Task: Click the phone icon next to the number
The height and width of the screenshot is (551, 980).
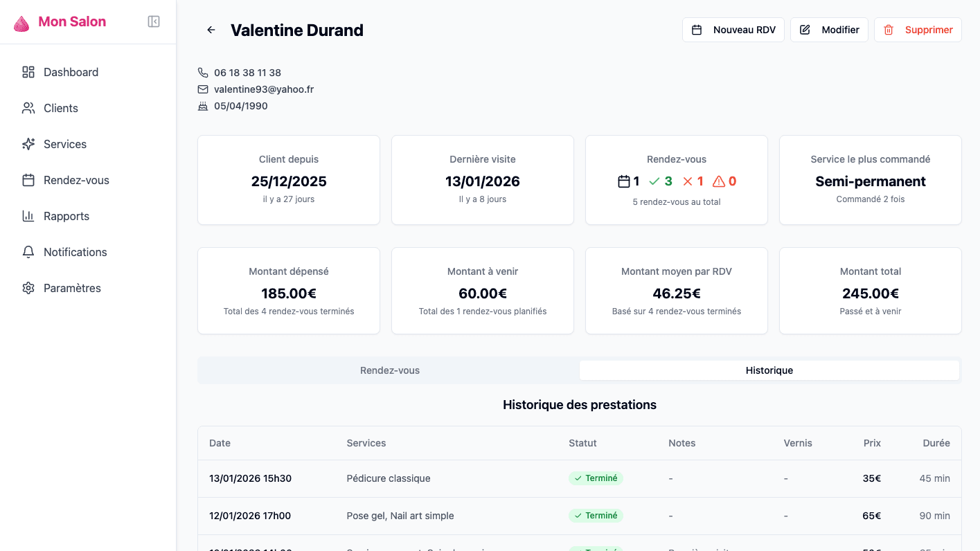Action: [202, 72]
